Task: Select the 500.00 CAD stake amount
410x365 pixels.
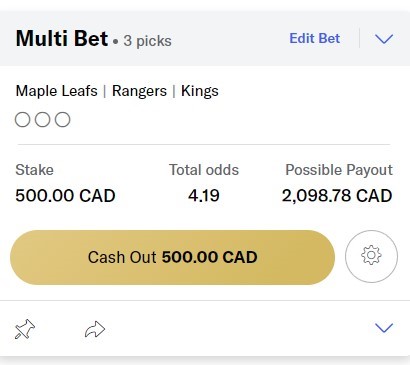Action: click(x=65, y=195)
